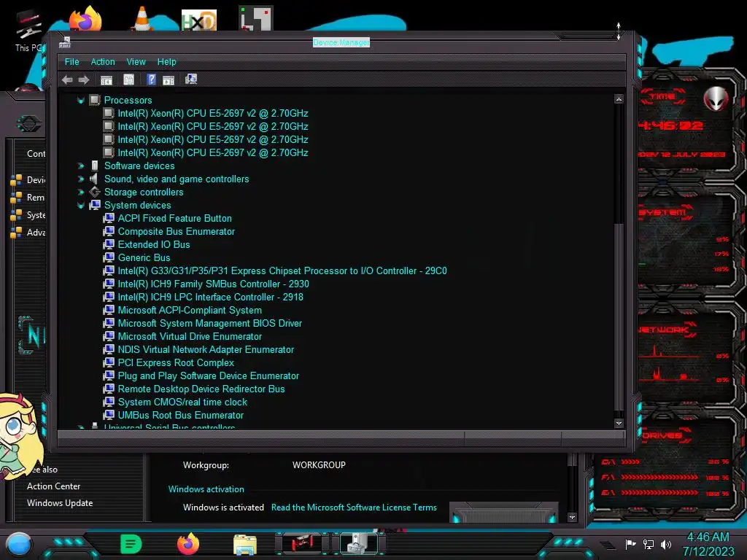Select Microsoft Virtual Drive Enumerator
The image size is (747, 560).
[190, 337]
